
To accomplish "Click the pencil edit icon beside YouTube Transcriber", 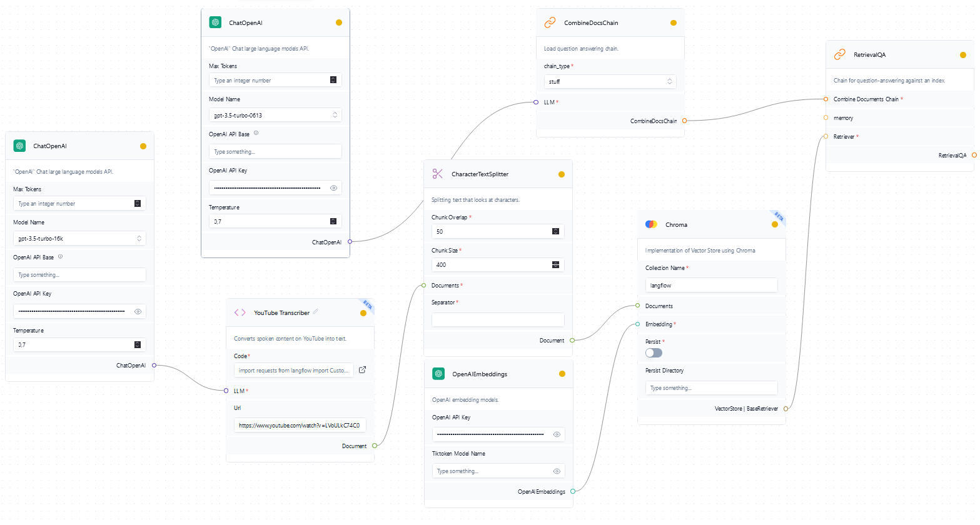I will (x=316, y=312).
